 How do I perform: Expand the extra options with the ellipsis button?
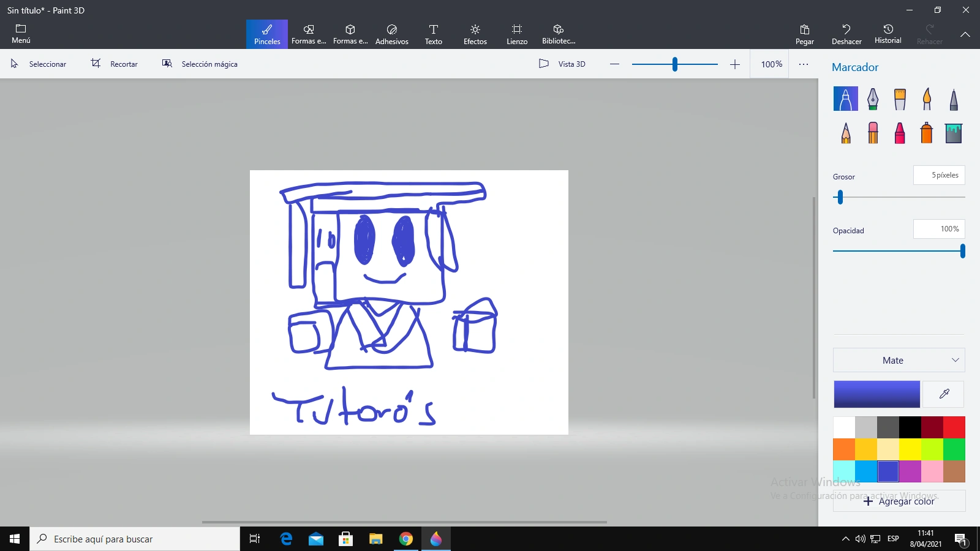click(x=804, y=64)
